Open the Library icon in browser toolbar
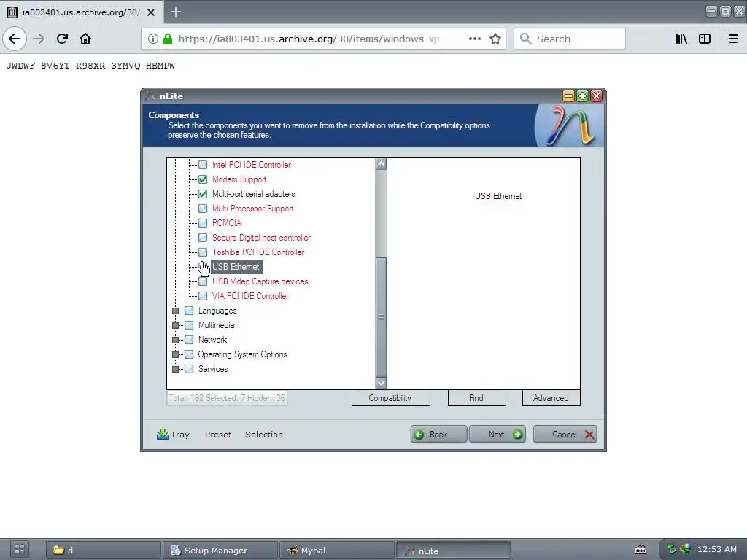Image resolution: width=747 pixels, height=560 pixels. 681,39
